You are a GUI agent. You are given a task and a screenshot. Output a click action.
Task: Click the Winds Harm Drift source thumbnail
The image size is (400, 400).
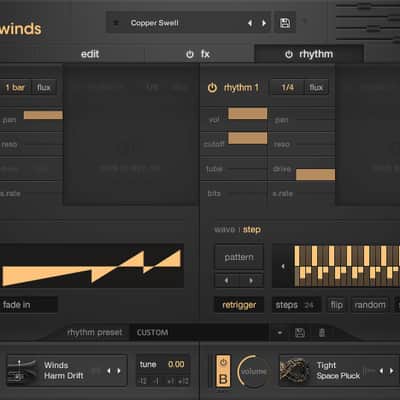pyautogui.click(x=22, y=371)
